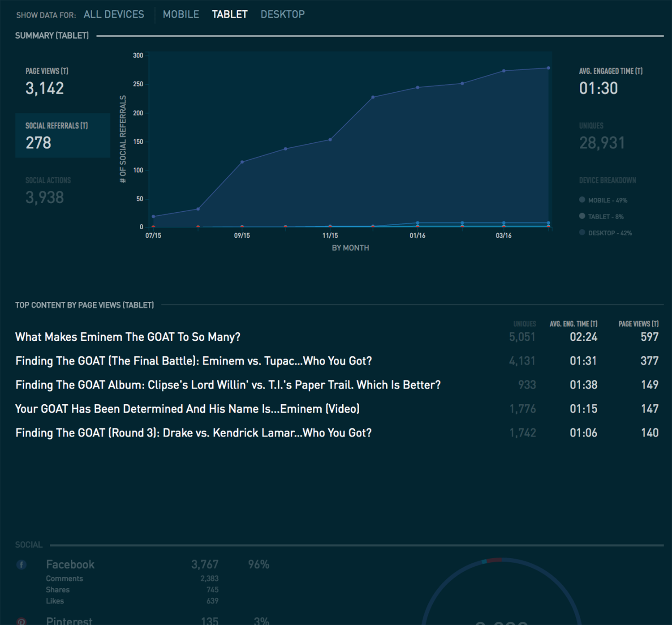Click the 03/16 data point on referrals line
672x625 pixels.
coord(504,71)
